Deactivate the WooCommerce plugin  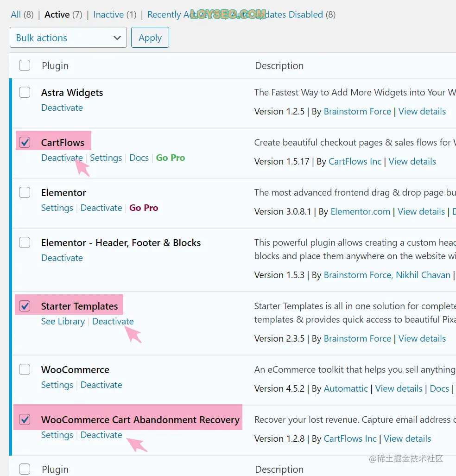point(101,385)
